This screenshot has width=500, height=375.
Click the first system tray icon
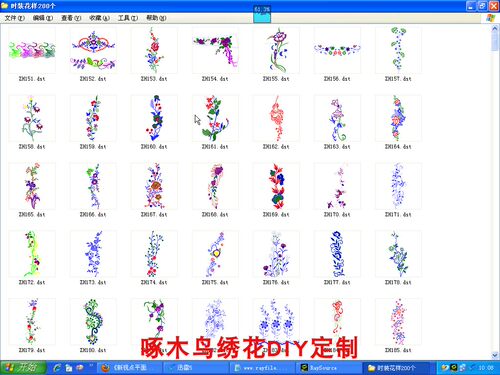(444, 368)
